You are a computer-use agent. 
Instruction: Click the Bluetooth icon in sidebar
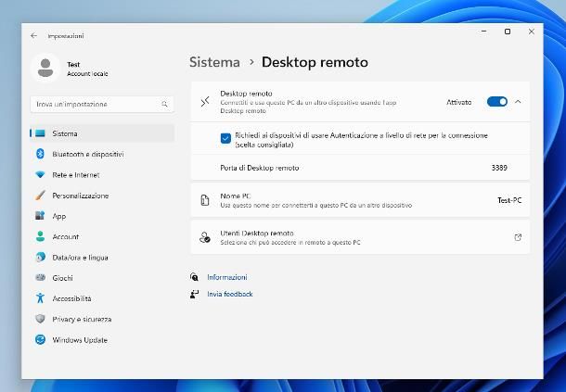(x=40, y=154)
